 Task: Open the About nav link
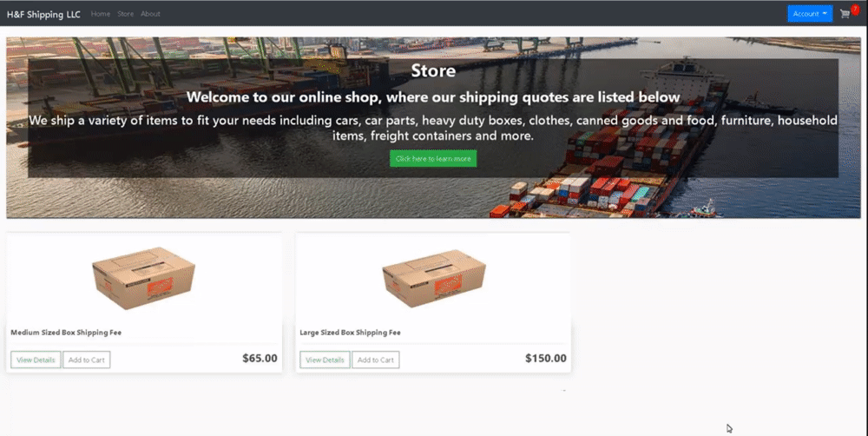(150, 14)
